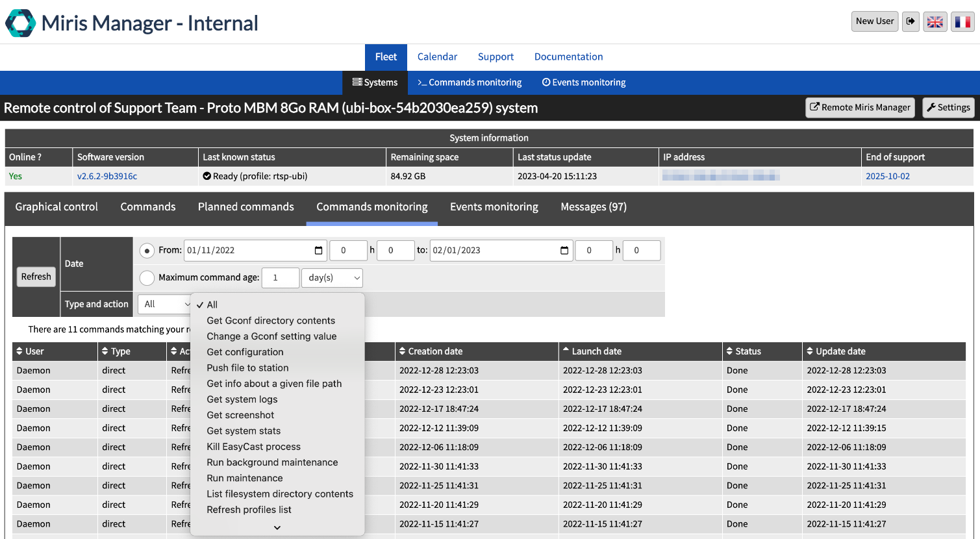The height and width of the screenshot is (539, 980).
Task: Open Remote Miris Manager button
Action: (x=861, y=108)
